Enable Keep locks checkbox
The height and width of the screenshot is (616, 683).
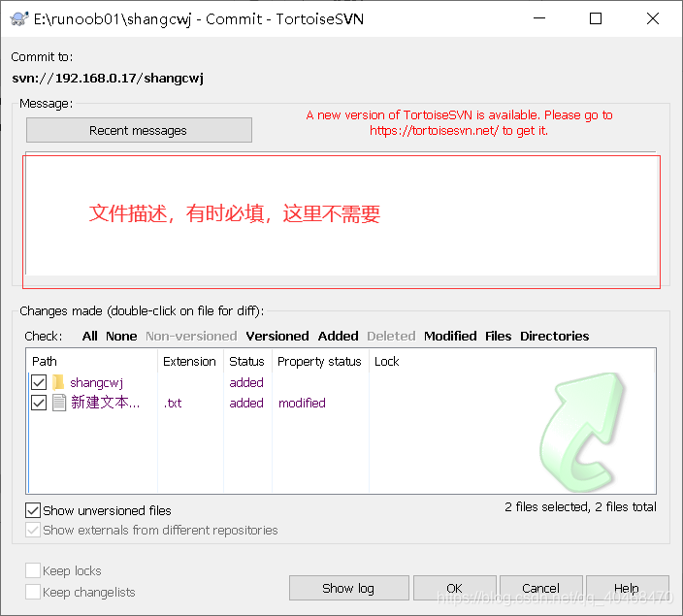tap(33, 570)
